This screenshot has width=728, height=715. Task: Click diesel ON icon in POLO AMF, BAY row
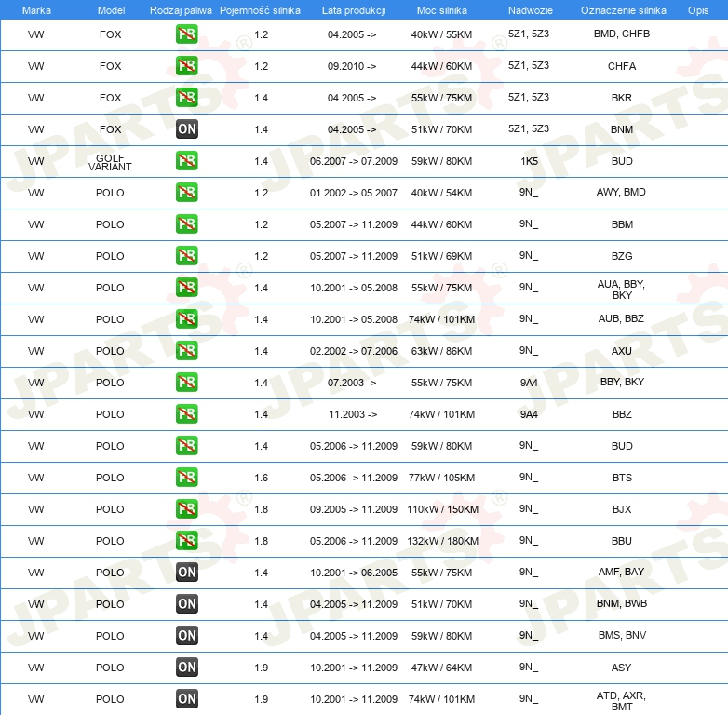click(186, 572)
